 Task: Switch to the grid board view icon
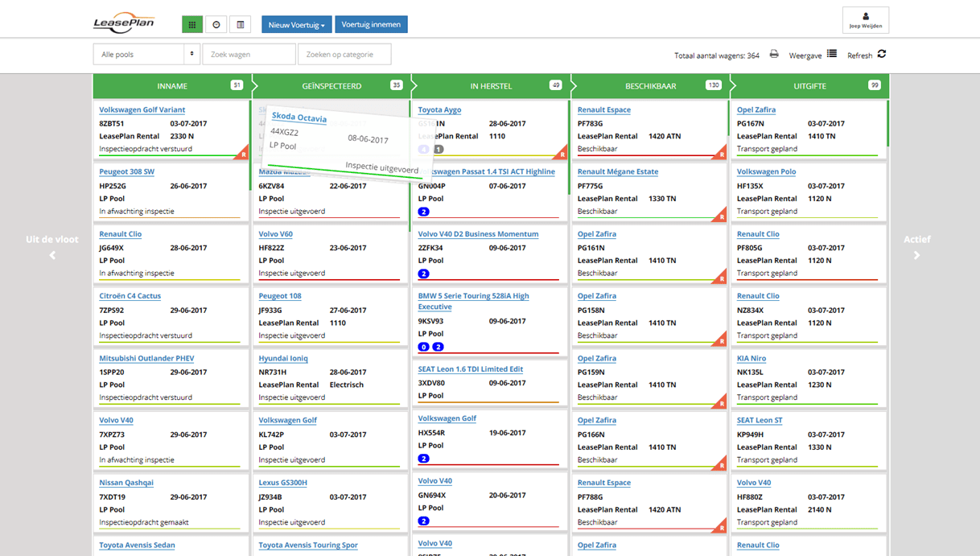tap(191, 25)
